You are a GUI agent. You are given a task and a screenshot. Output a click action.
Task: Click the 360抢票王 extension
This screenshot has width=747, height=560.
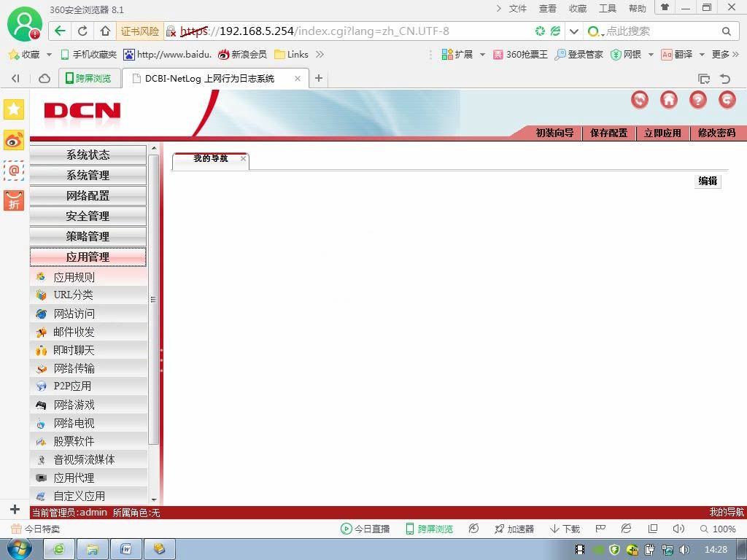pos(520,55)
